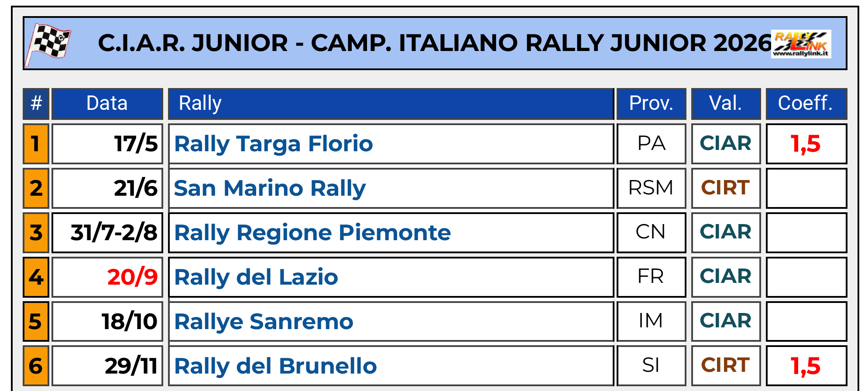
Task: Click the red 20/9 date cell
Action: 132,277
